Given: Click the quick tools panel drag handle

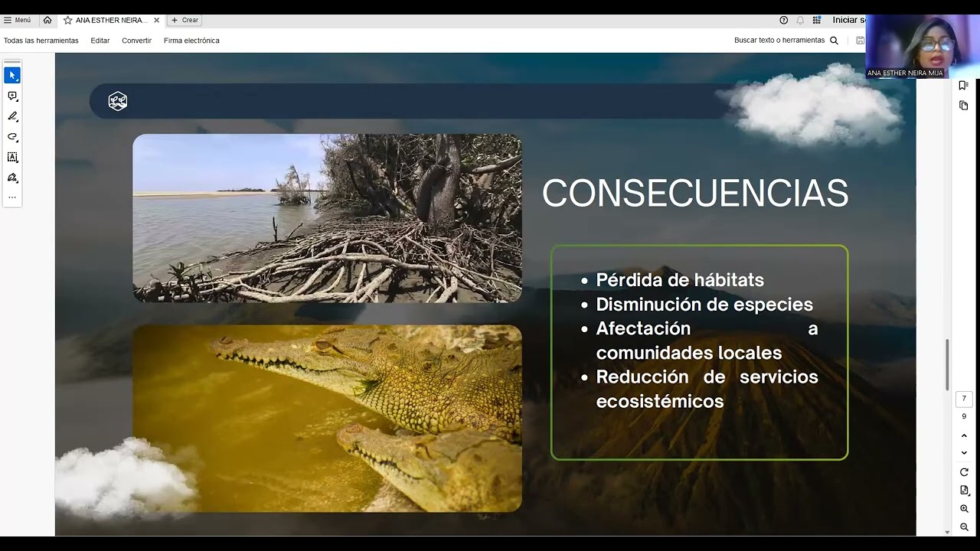Looking at the screenshot, I should coord(12,62).
